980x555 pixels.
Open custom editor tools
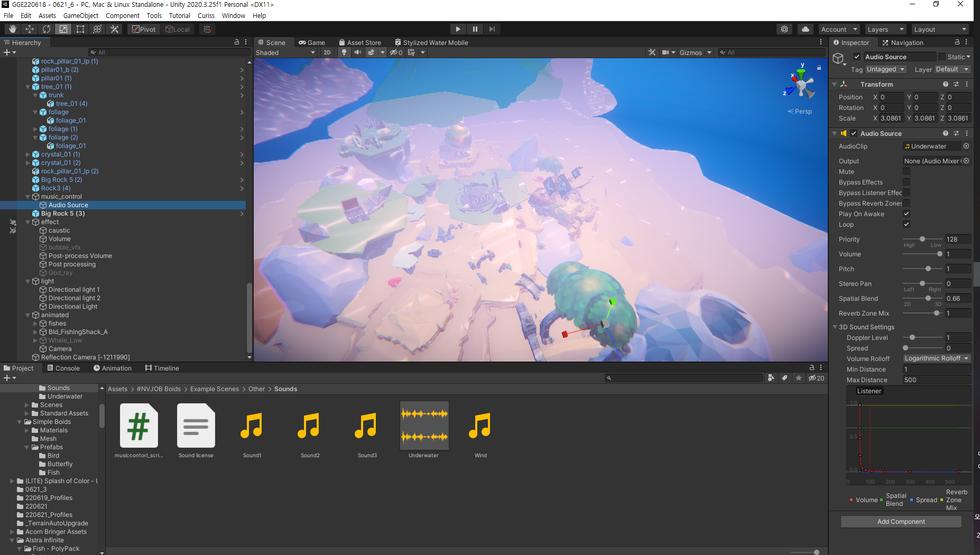tap(114, 29)
